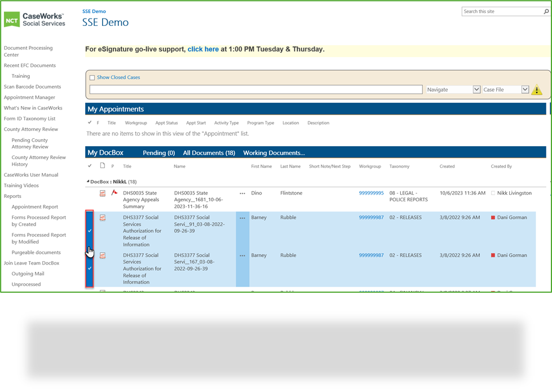552x392 pixels.
Task: Open CaseWorks User Manual
Action: [x=31, y=175]
